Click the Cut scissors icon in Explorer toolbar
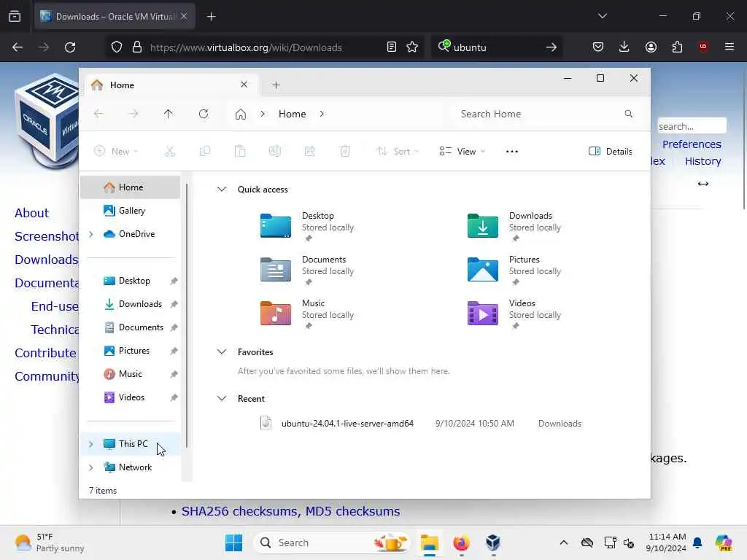The image size is (747, 560). coord(169,152)
